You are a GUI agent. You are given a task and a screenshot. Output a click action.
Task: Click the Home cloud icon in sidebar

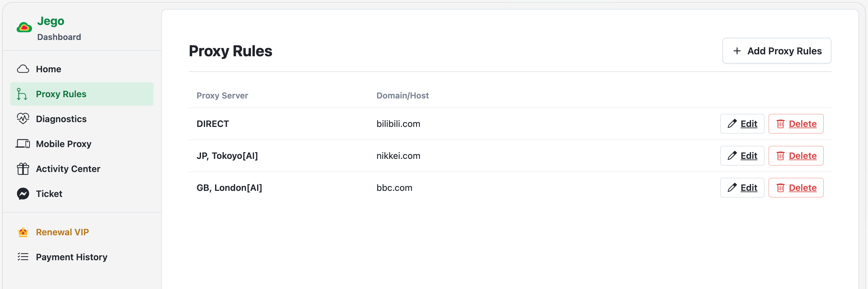[x=23, y=69]
